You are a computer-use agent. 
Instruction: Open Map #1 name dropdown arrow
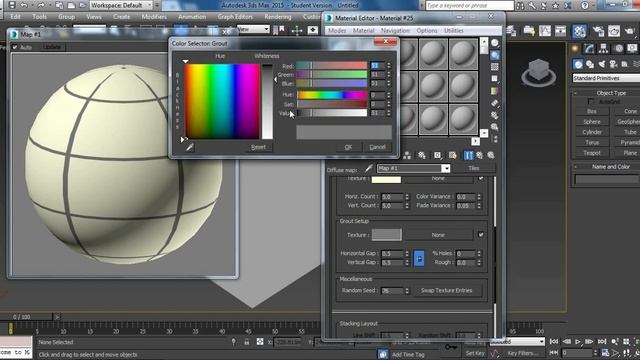(x=446, y=169)
